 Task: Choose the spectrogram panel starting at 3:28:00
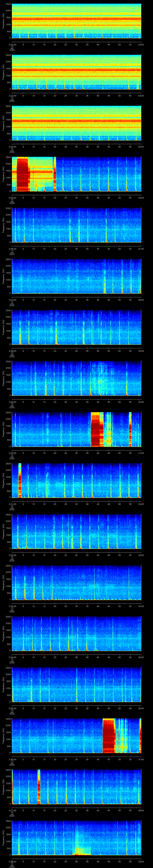(77, 327)
